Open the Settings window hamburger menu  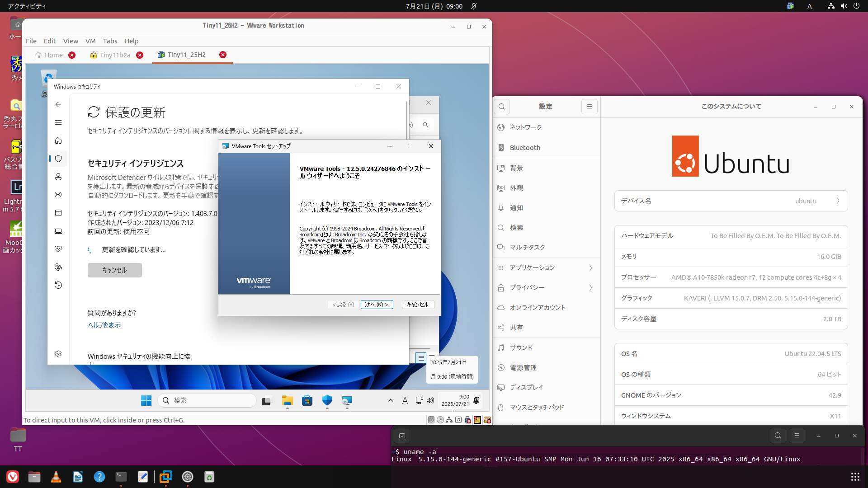click(589, 107)
